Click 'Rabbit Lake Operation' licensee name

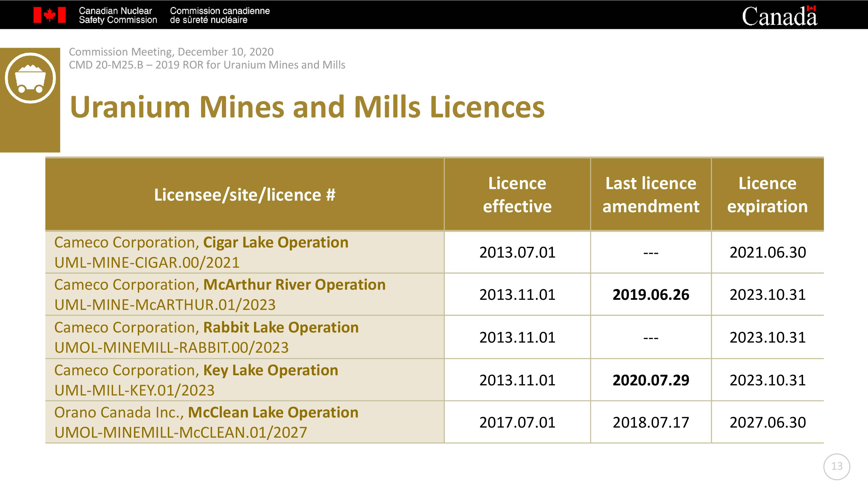click(x=281, y=328)
